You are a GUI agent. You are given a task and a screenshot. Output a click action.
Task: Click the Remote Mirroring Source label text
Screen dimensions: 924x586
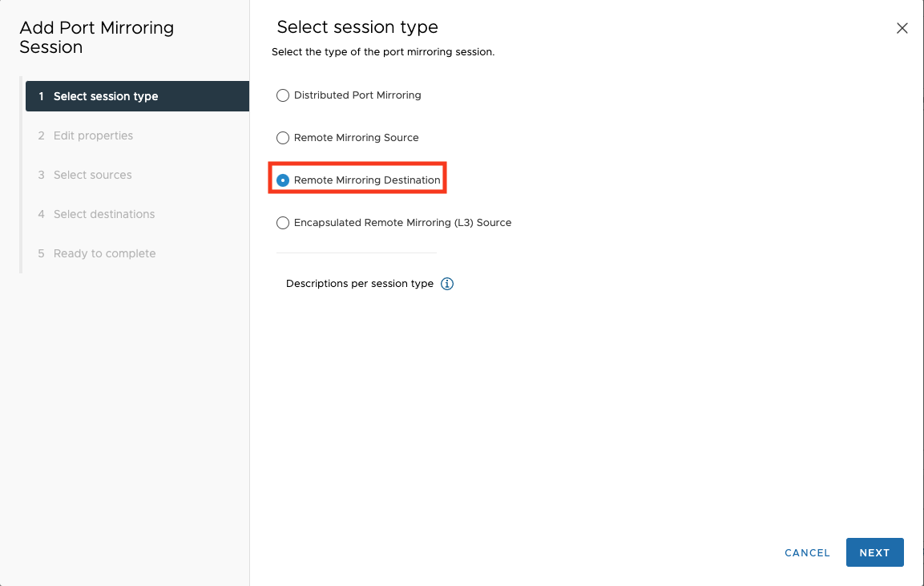click(355, 137)
